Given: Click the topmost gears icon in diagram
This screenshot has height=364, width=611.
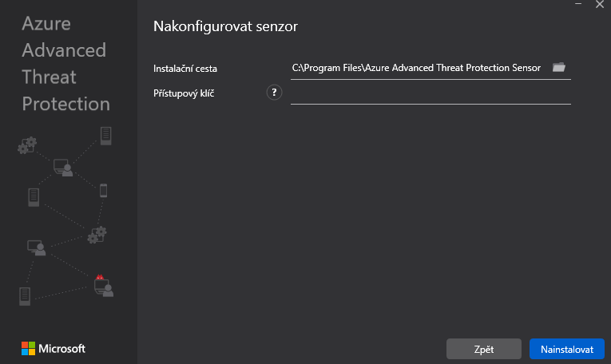Looking at the screenshot, I should tap(28, 145).
